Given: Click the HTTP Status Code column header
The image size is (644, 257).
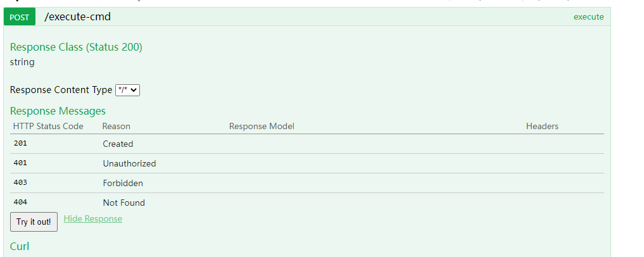Looking at the screenshot, I should [48, 126].
